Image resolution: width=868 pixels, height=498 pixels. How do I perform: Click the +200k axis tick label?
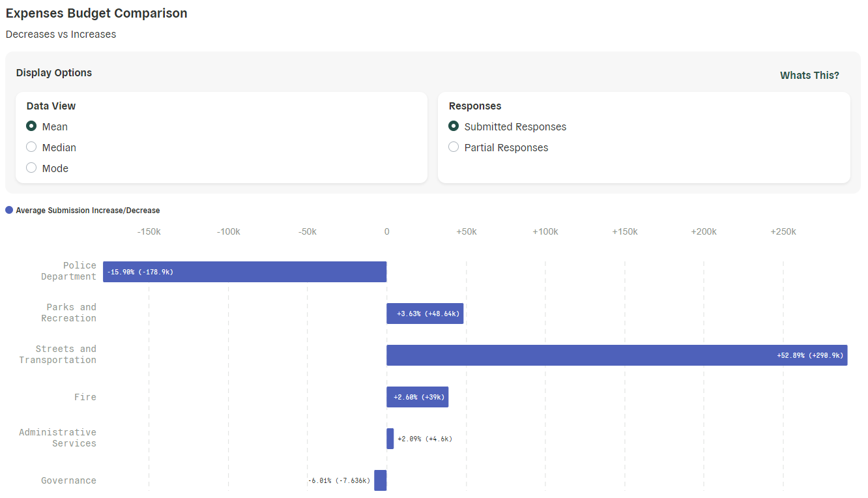click(x=704, y=232)
